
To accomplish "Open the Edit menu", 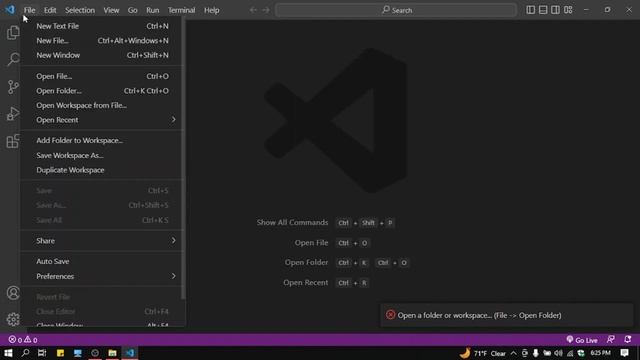I will point(50,10).
